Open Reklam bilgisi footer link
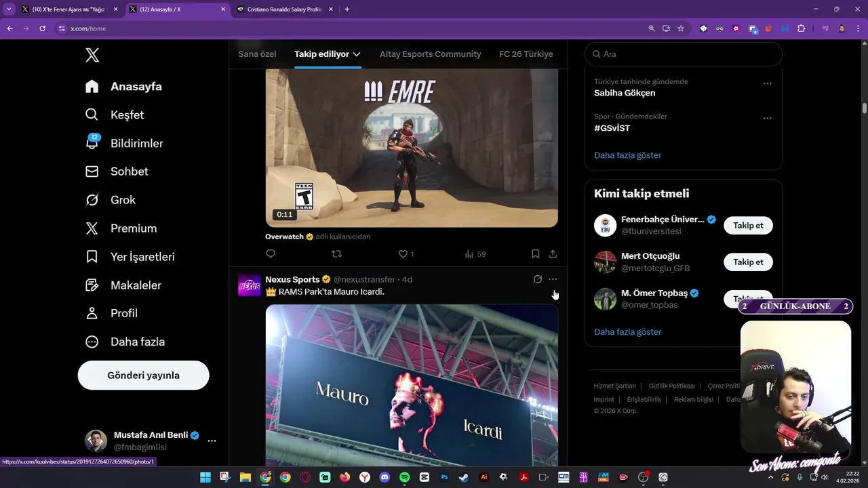The width and height of the screenshot is (868, 488). click(x=693, y=399)
